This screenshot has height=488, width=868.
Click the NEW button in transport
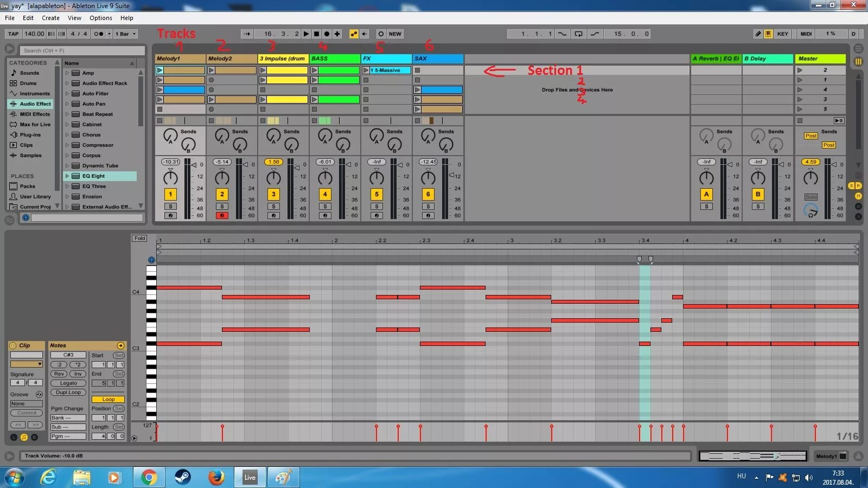pyautogui.click(x=395, y=34)
